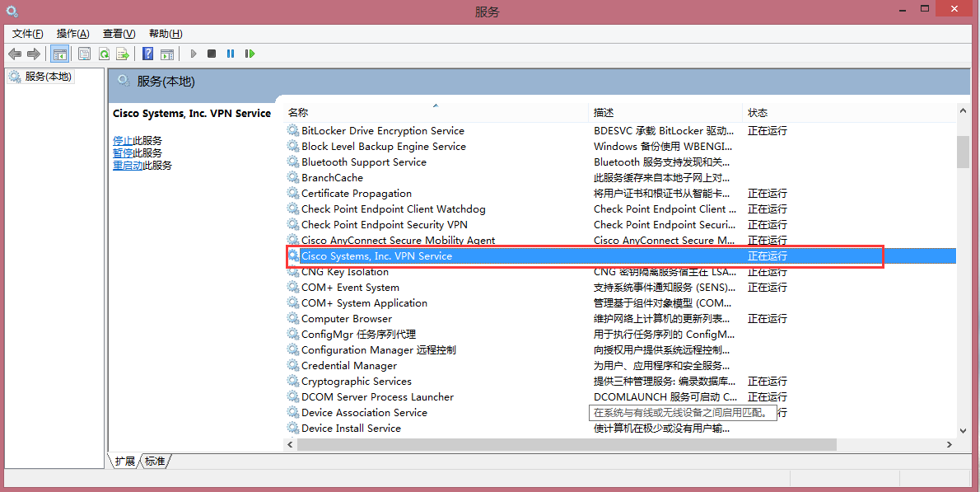
Task: Select the Check Point Endpoint Client Watchdog row
Action: point(621,209)
